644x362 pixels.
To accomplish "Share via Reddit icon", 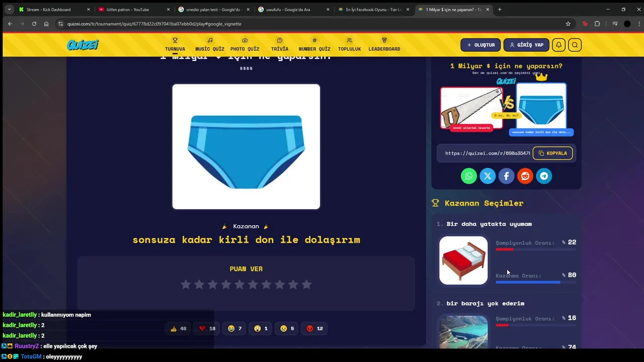I will [525, 176].
